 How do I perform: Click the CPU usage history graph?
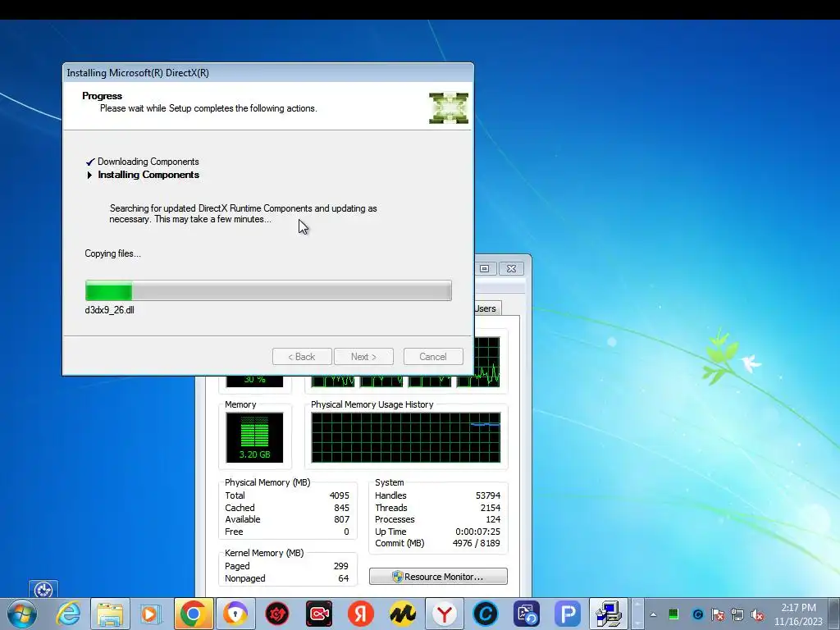tap(405, 381)
